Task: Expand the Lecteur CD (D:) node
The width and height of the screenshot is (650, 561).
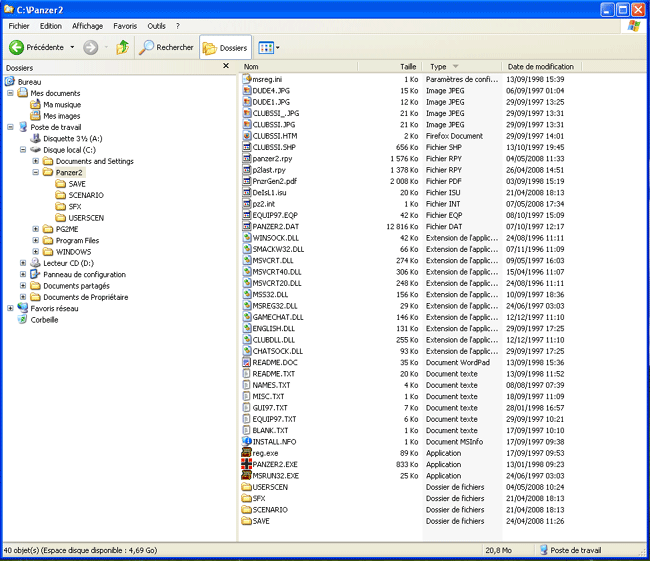Action: click(23, 263)
